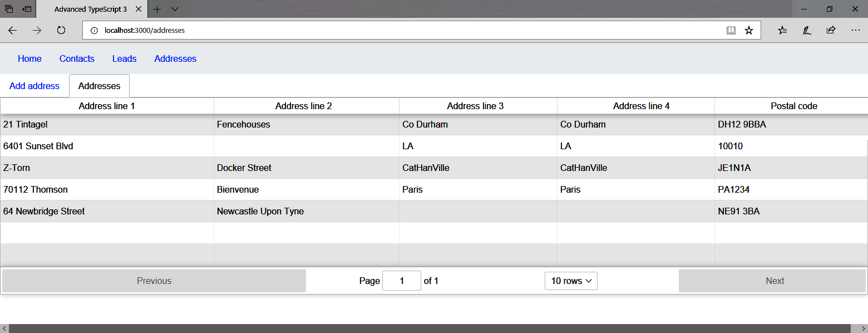Select the Addresses tab
This screenshot has height=333, width=868.
pyautogui.click(x=99, y=86)
